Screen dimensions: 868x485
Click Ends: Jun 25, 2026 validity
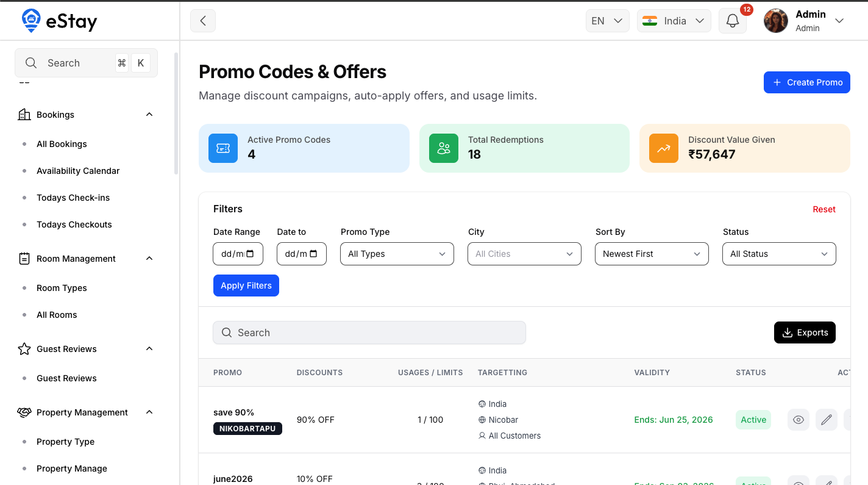[674, 420]
